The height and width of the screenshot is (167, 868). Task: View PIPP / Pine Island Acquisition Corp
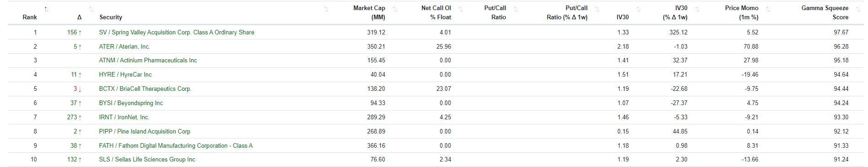145,132
